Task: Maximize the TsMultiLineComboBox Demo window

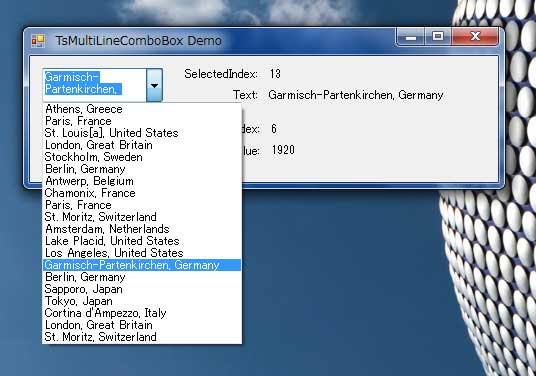Action: pos(438,37)
